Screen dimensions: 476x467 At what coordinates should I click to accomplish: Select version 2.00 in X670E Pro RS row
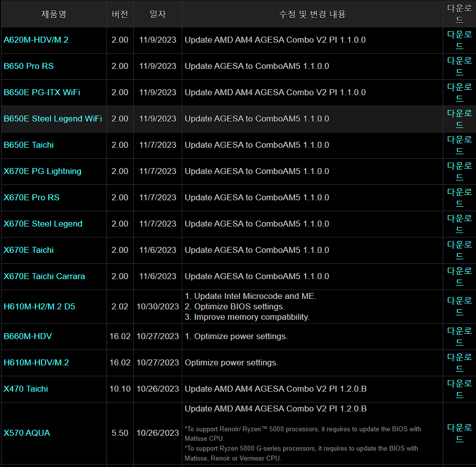pos(120,197)
